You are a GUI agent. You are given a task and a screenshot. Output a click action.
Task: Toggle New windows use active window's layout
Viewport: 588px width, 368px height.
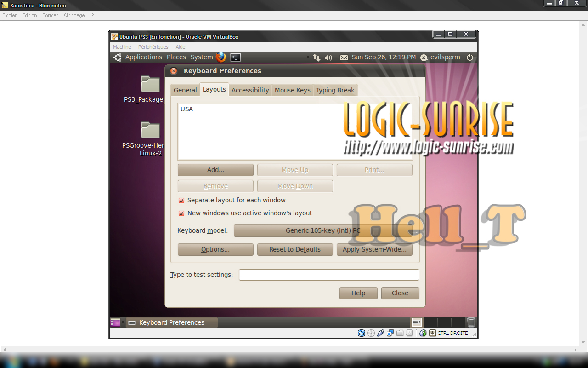[x=181, y=213]
